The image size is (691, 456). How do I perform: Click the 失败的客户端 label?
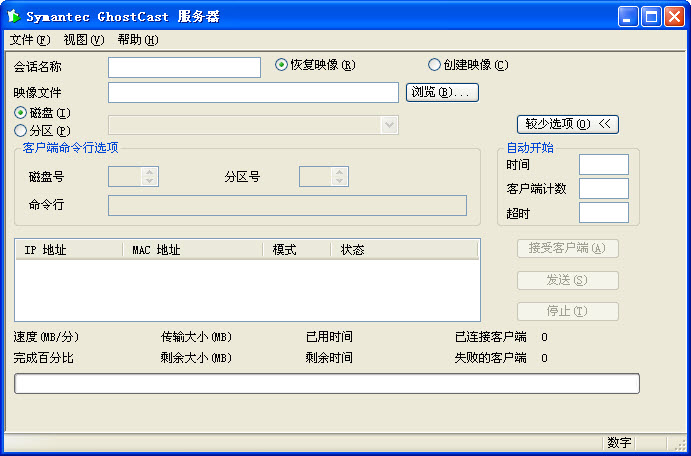click(x=490, y=358)
